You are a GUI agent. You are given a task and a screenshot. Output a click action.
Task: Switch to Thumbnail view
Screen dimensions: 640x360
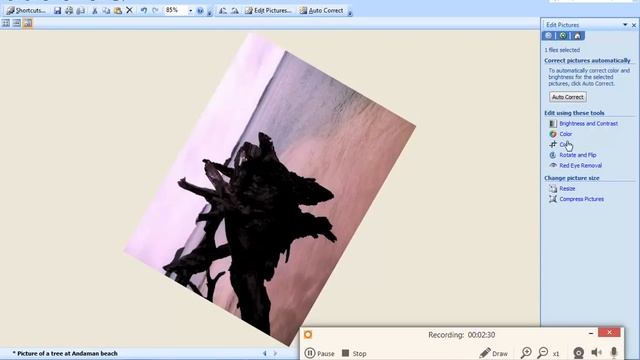(x=6, y=23)
